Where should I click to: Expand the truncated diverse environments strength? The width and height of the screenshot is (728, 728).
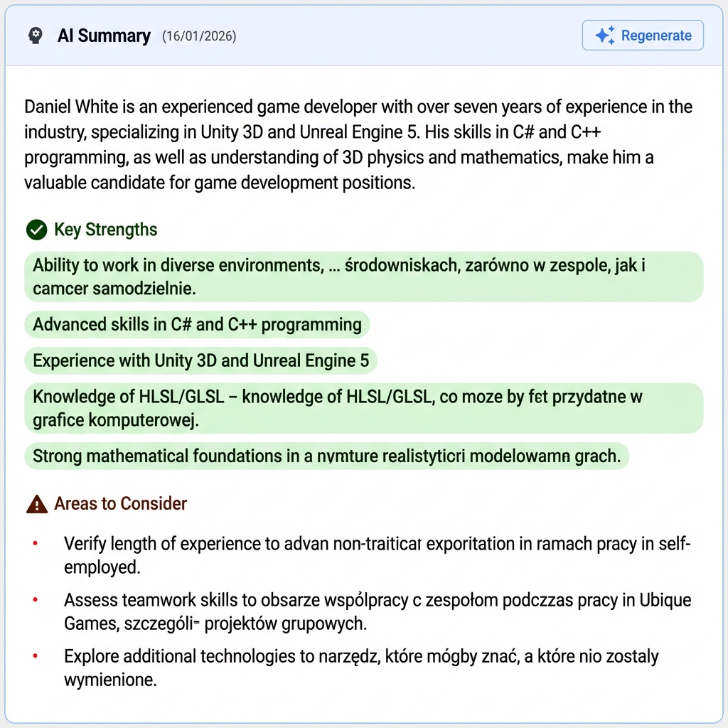(x=364, y=277)
